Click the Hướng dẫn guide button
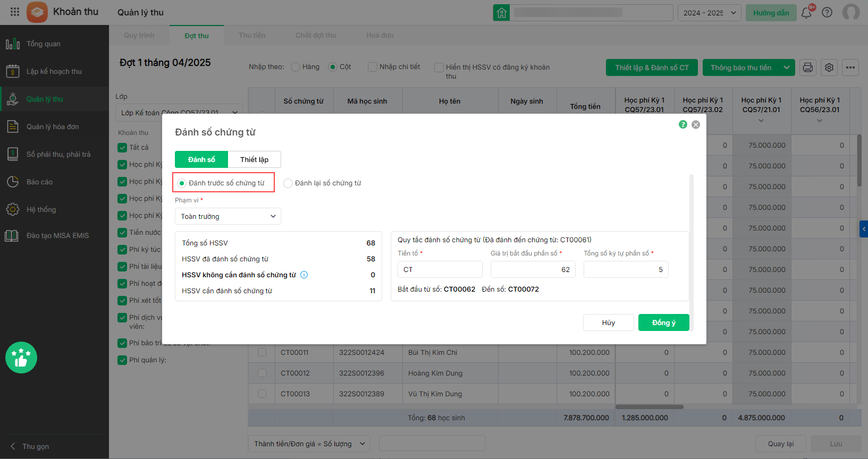The width and height of the screenshot is (868, 459). (x=771, y=13)
